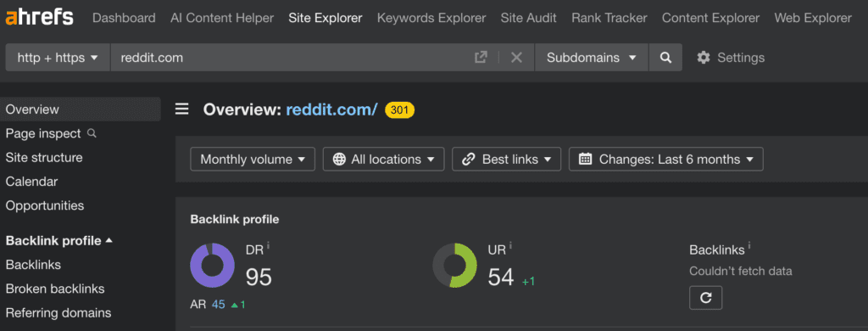Open the Dashboard tab
This screenshot has height=331, width=868.
pyautogui.click(x=124, y=18)
